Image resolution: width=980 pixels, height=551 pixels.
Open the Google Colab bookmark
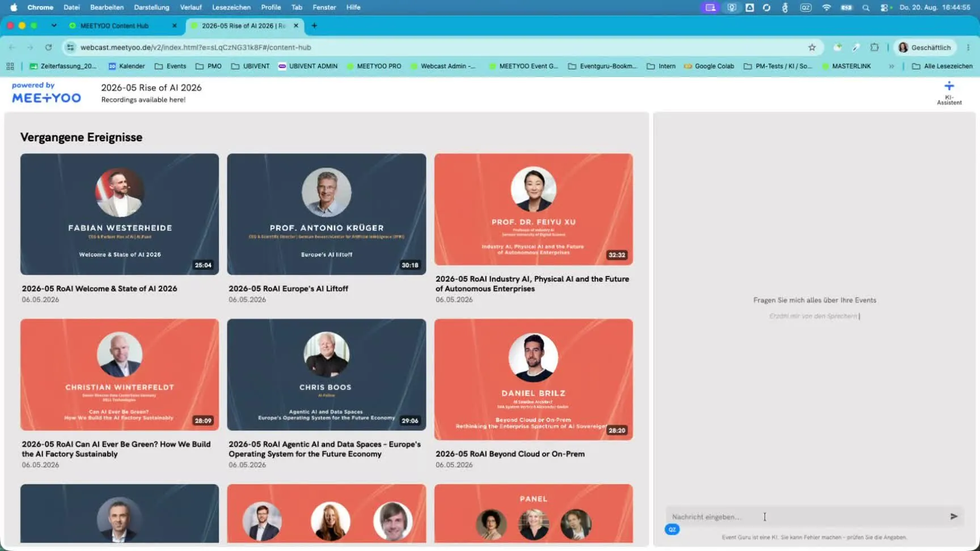[708, 66]
